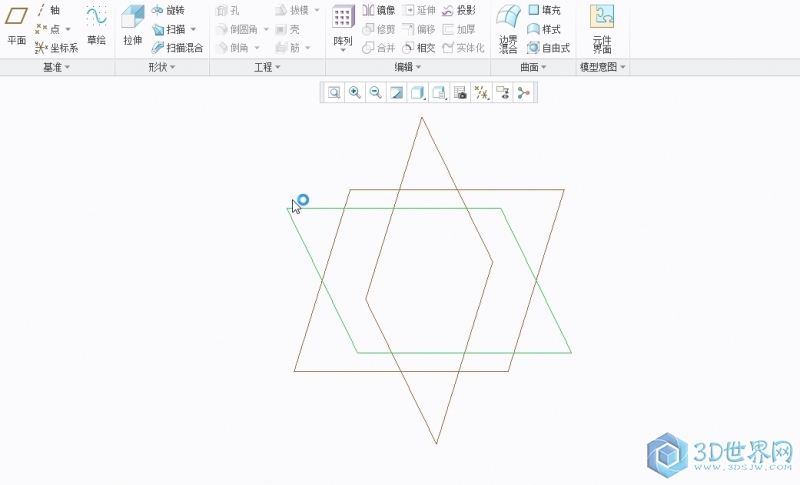Open the 曲面 group overflow menu
The width and height of the screenshot is (800, 485).
(x=533, y=67)
